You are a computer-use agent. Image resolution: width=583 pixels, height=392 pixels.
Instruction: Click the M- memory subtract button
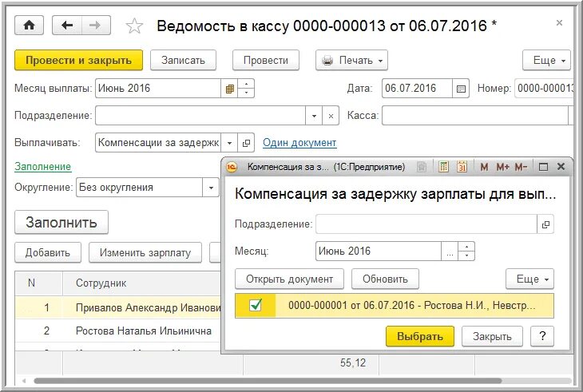coord(521,167)
